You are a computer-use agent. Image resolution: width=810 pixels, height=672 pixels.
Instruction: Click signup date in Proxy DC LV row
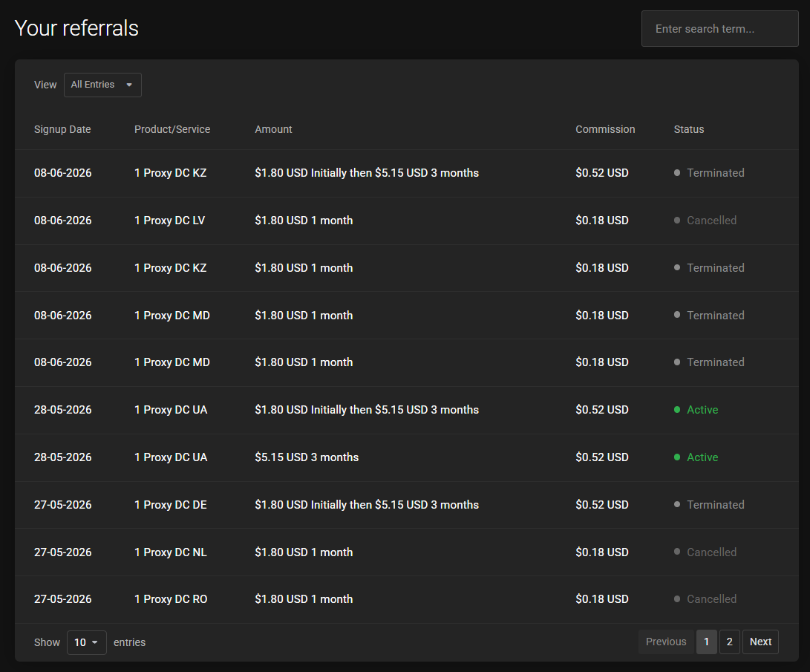(62, 221)
